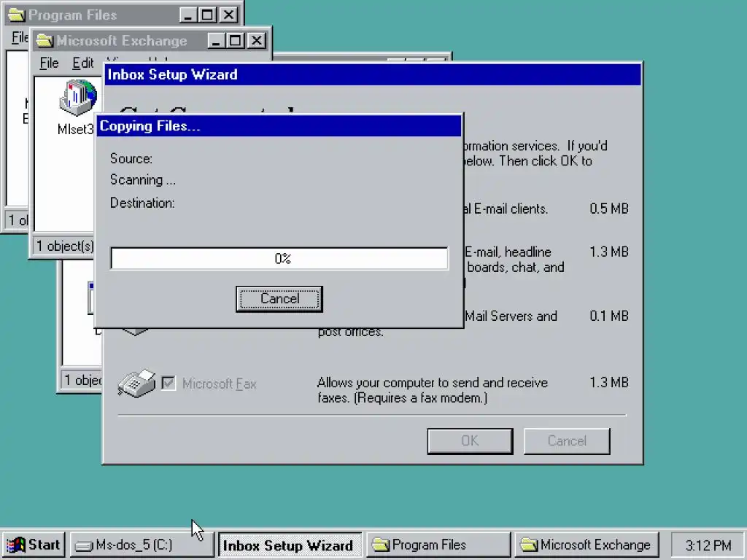Click folder icon in Microsoft Exchange title bar
Viewport: 747px width, 560px height.
click(x=44, y=41)
